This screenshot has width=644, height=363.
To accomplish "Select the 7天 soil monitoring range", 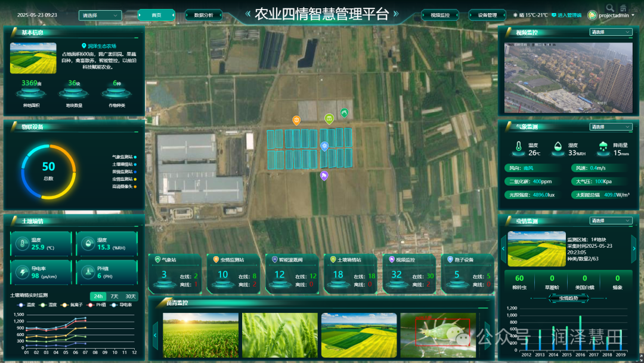I will [x=114, y=296].
